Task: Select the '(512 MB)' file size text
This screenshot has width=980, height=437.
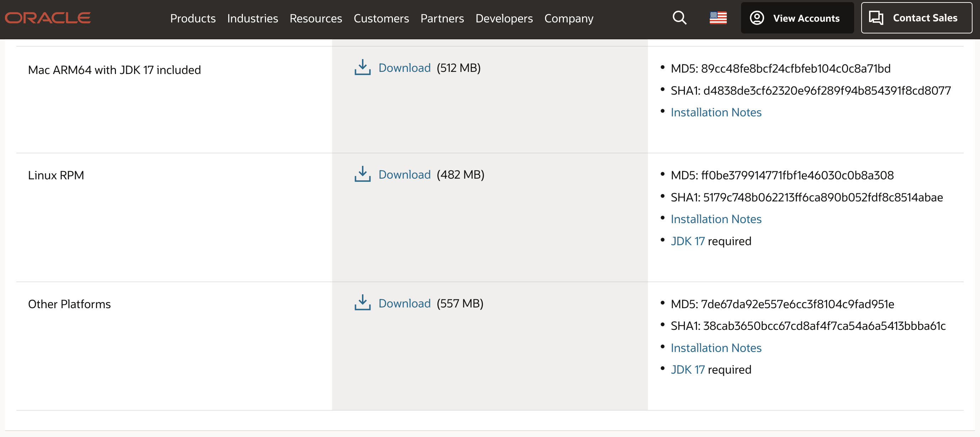Action: (x=458, y=68)
